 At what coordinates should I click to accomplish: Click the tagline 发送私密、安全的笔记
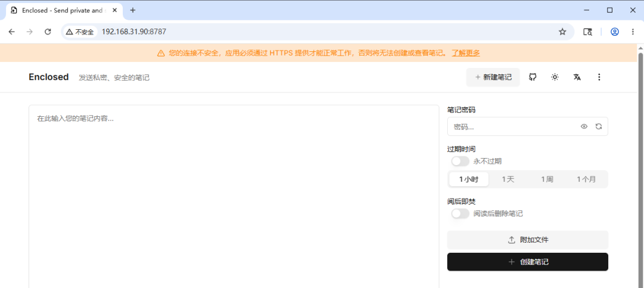click(114, 78)
